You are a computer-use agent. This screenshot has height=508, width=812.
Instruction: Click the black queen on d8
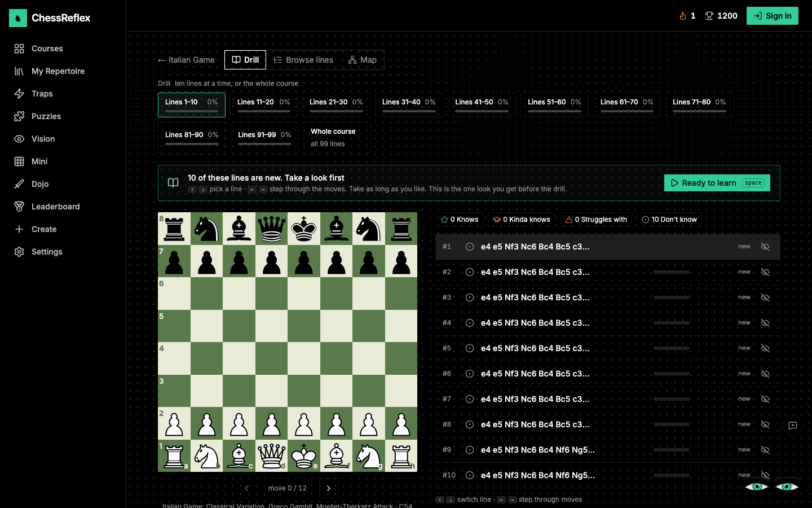tap(272, 229)
